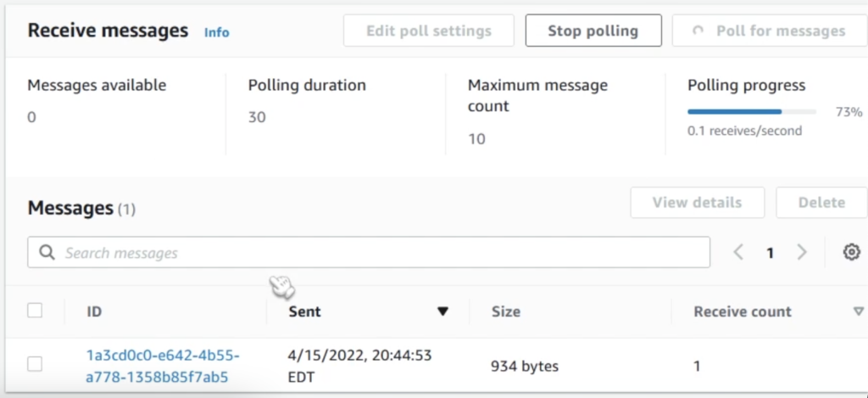Click the Polling progress bar
This screenshot has width=868, height=398.
pos(752,111)
